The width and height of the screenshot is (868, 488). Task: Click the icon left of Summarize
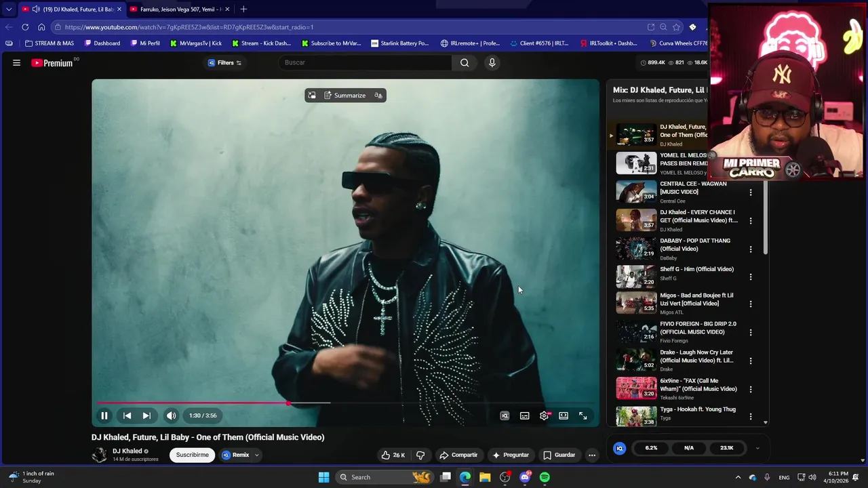312,96
